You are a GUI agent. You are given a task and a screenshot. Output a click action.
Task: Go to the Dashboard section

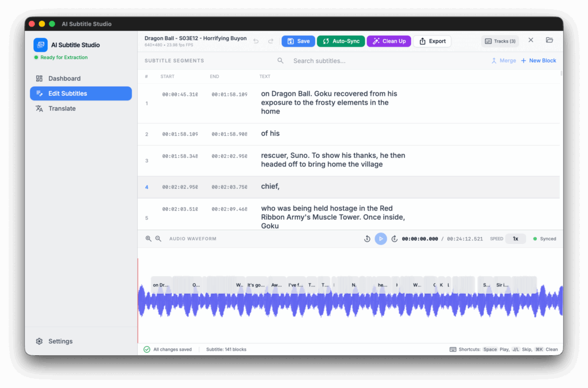click(64, 79)
